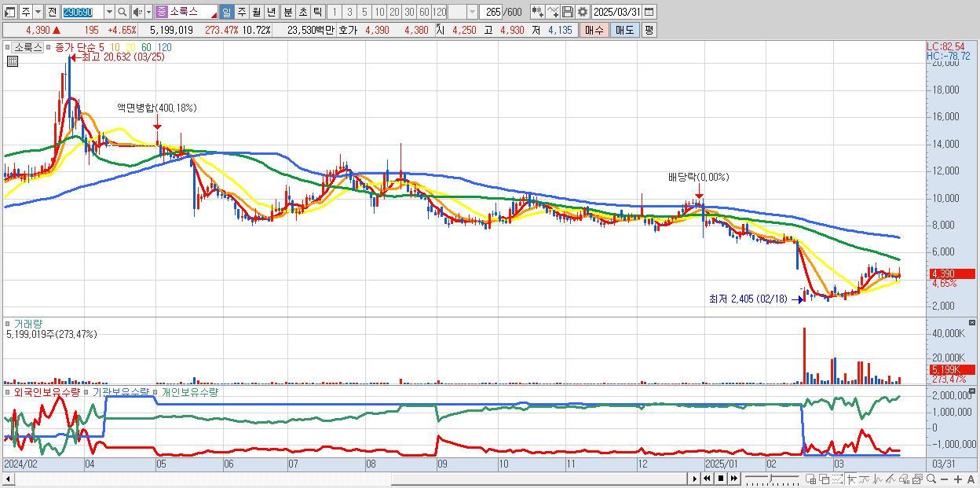
Task: Click the A text size icon
Action: point(971,479)
